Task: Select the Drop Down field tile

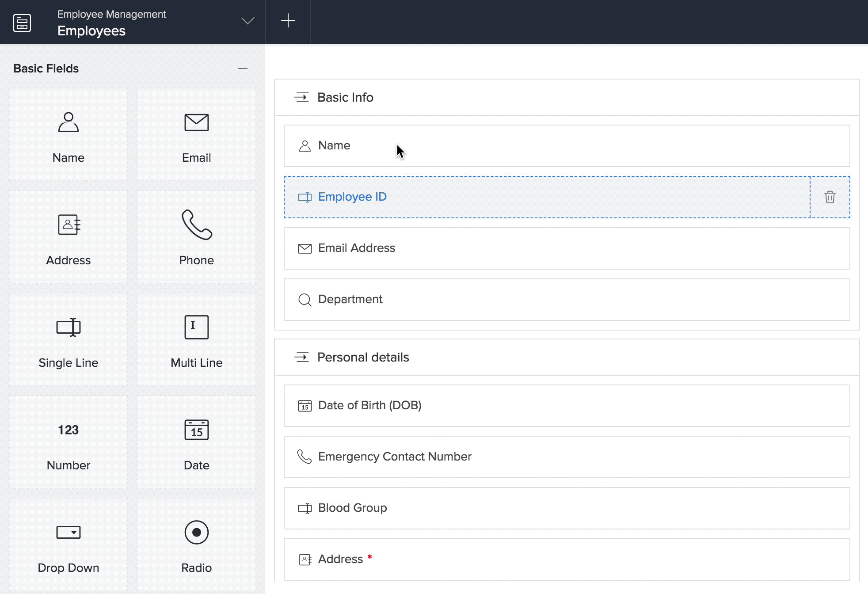Action: point(69,545)
